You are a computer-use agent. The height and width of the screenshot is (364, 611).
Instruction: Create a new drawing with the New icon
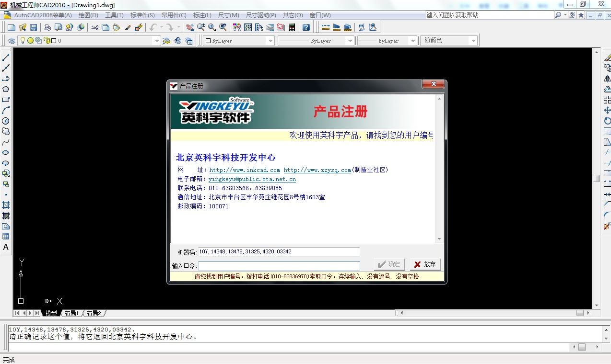[12, 27]
